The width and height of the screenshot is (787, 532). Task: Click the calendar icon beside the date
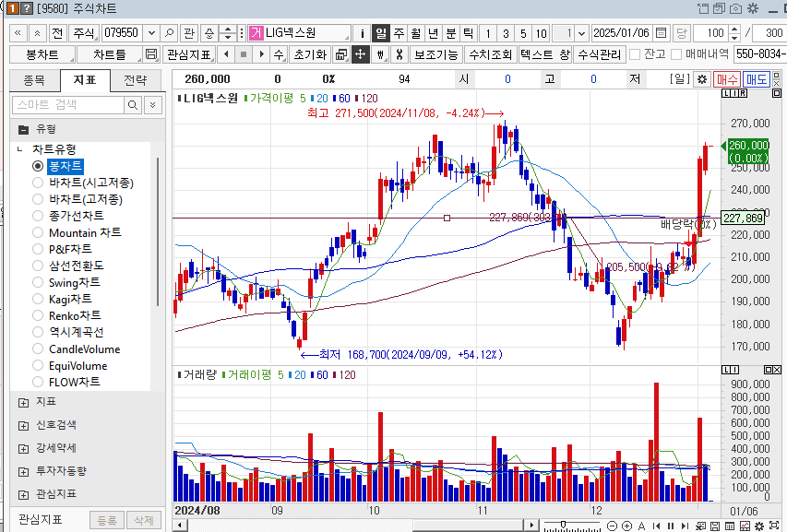pyautogui.click(x=662, y=33)
